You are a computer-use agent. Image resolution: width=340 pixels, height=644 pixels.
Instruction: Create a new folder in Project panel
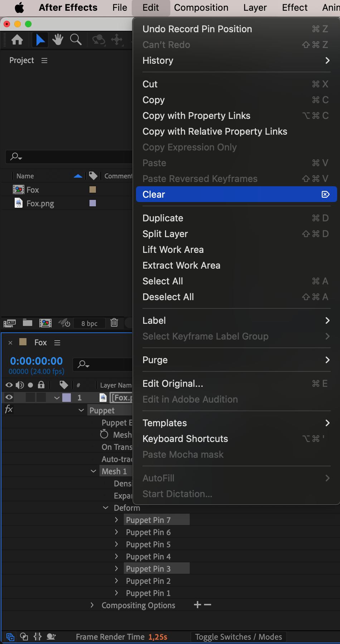(x=28, y=323)
